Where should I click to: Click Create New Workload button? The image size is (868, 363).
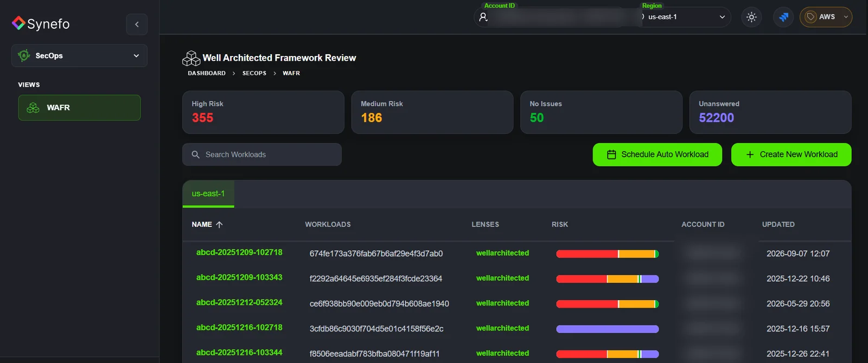[x=792, y=155]
